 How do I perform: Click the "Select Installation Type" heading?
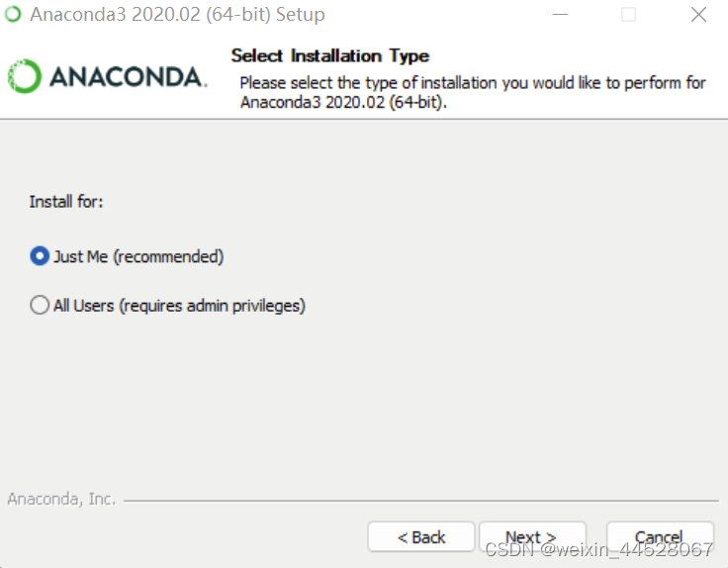point(330,55)
